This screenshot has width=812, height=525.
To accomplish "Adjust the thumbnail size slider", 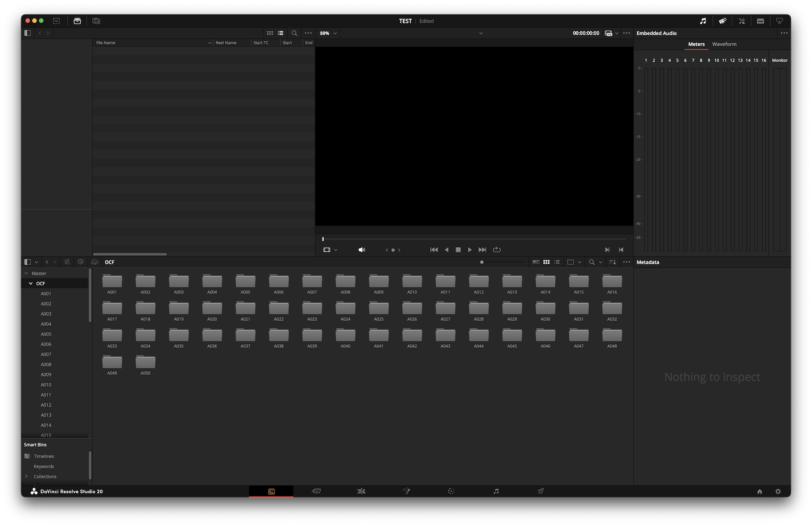I will click(482, 262).
